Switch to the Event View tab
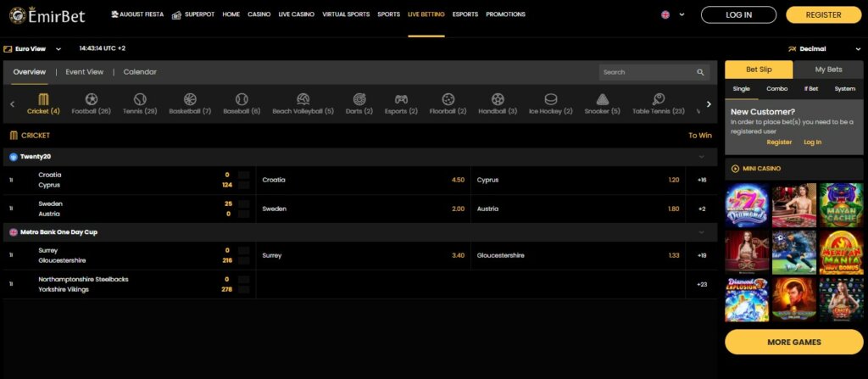Viewport: 868px width, 379px height. click(x=85, y=72)
